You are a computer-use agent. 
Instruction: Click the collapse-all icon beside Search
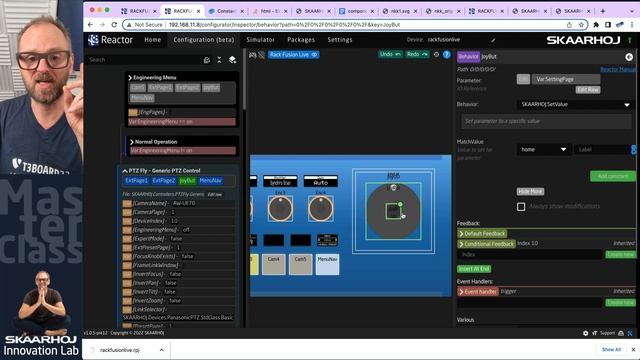pos(219,60)
